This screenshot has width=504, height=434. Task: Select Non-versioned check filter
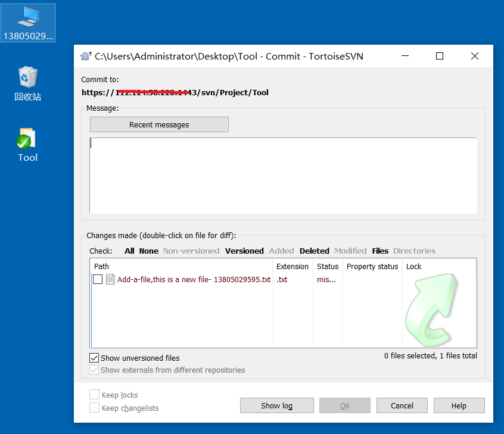tap(191, 251)
